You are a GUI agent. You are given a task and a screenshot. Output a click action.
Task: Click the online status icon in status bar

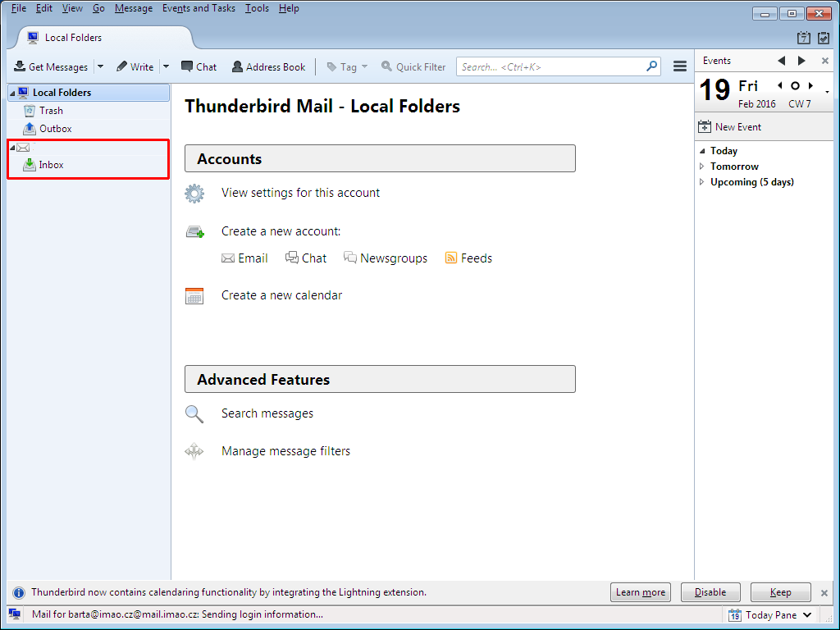15,614
